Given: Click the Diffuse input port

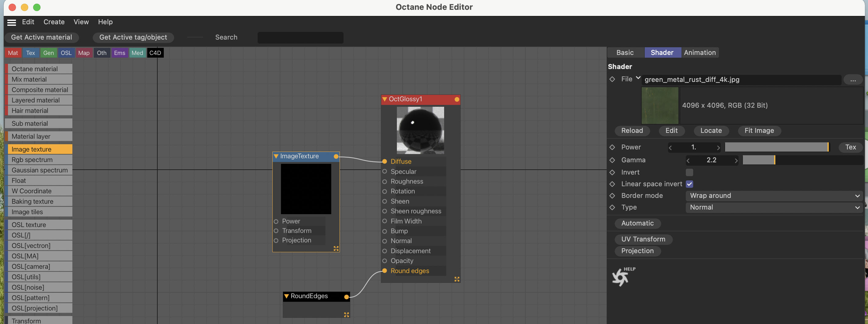Looking at the screenshot, I should (x=385, y=161).
